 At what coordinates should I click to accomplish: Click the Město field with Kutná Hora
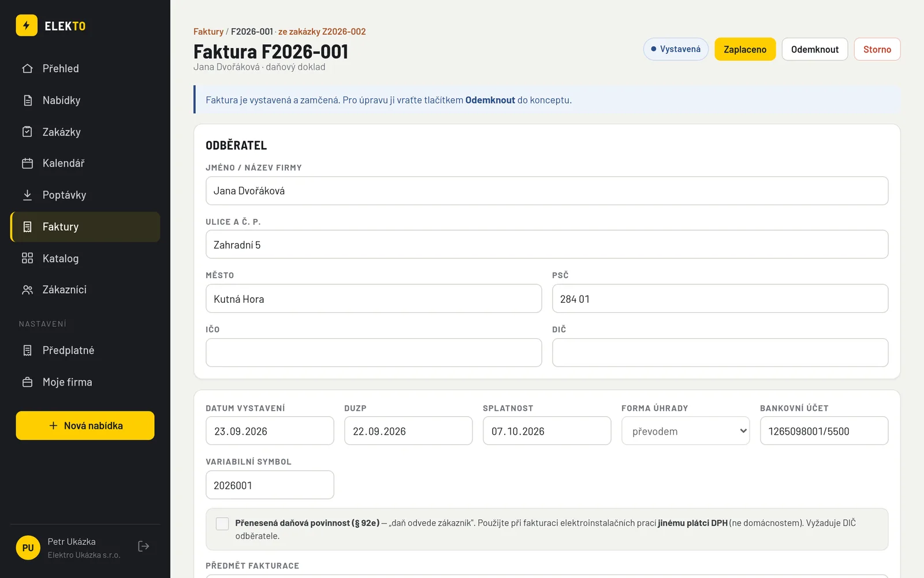tap(374, 299)
